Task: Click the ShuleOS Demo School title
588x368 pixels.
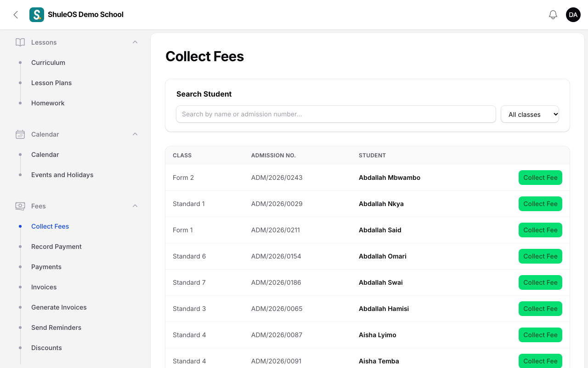Action: coord(86,15)
